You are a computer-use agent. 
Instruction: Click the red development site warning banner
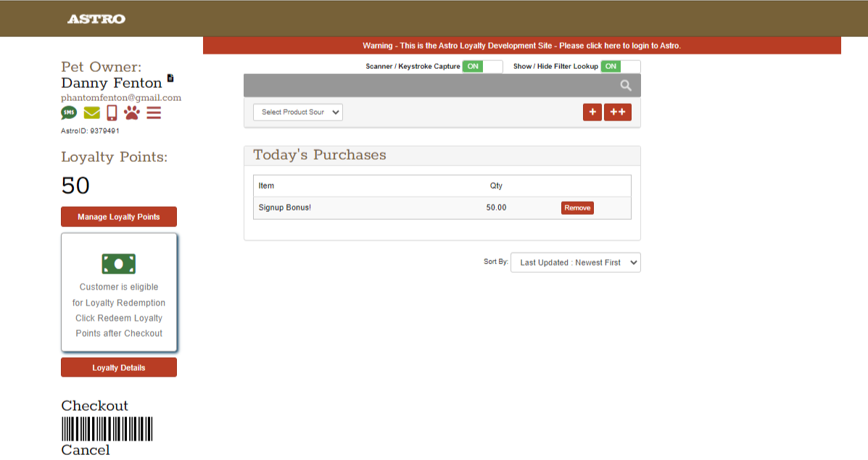[x=521, y=46]
